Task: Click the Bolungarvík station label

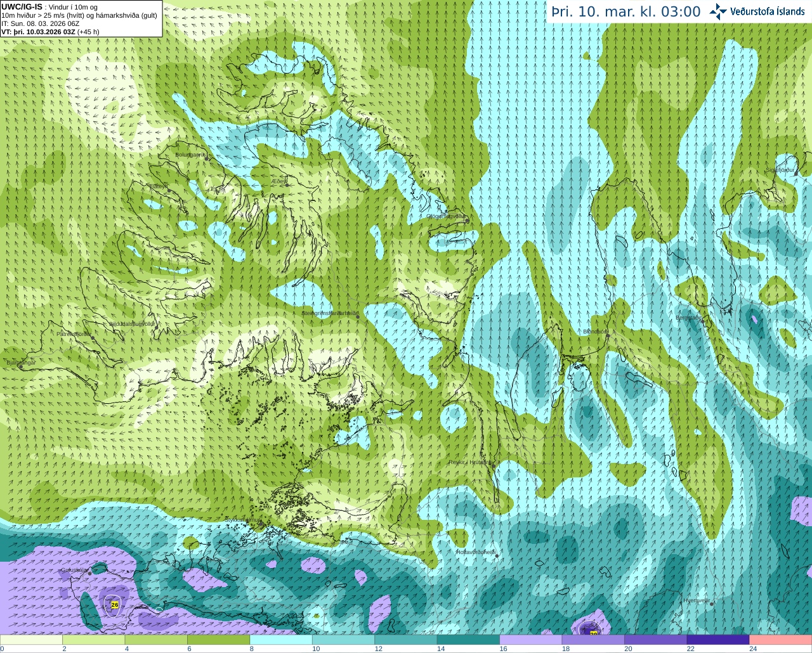Action: click(190, 154)
